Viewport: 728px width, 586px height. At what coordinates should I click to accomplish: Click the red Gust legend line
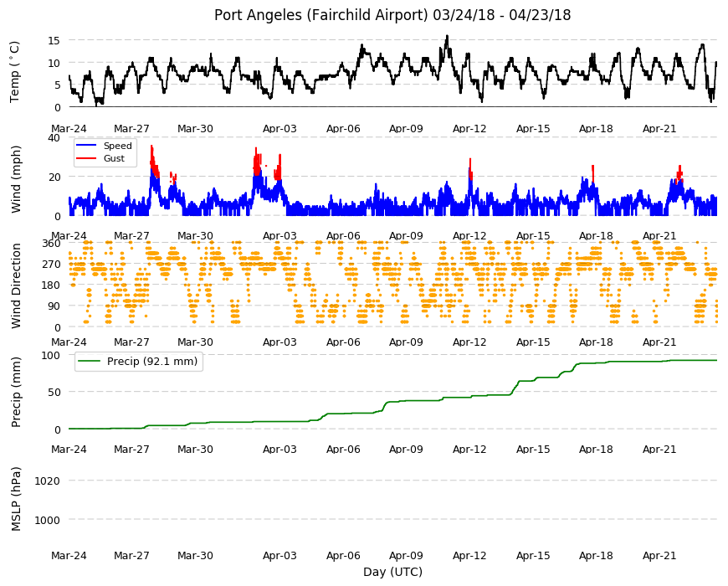(x=86, y=158)
